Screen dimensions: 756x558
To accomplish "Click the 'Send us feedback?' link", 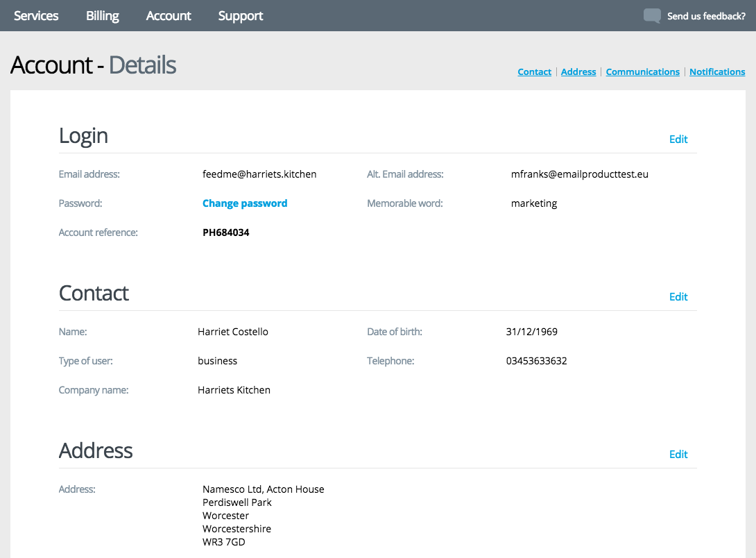I will pyautogui.click(x=706, y=16).
